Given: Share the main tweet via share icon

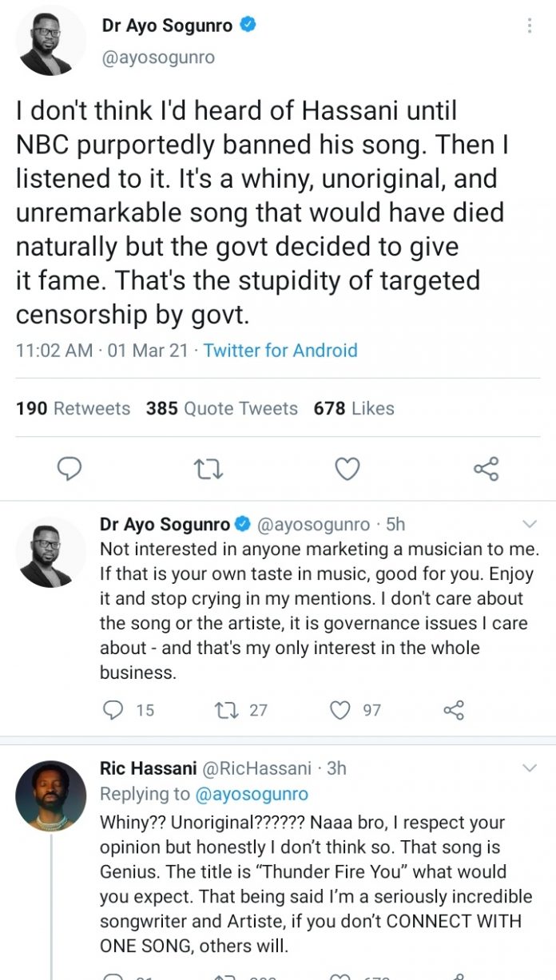Looking at the screenshot, I should [486, 469].
